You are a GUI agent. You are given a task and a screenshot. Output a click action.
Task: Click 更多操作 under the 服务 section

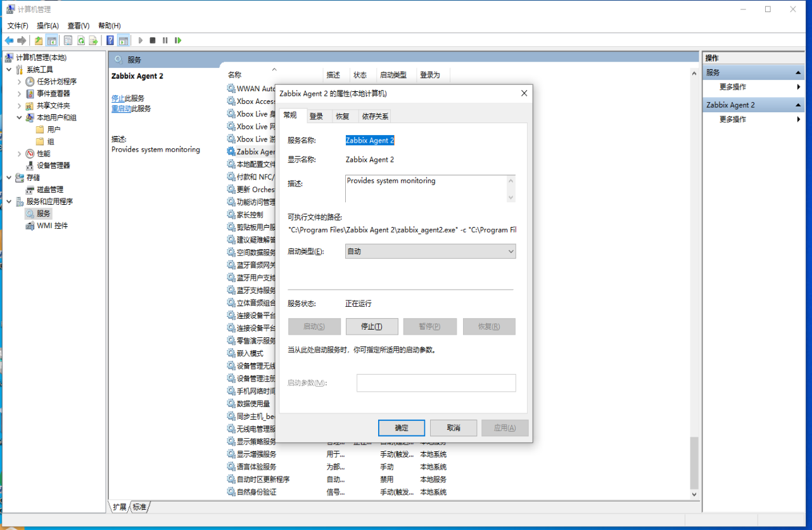coord(733,87)
